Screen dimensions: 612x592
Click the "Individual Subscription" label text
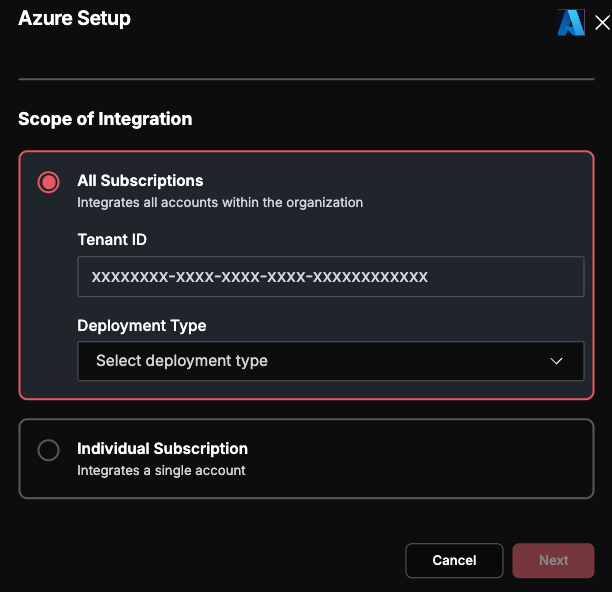tap(162, 449)
